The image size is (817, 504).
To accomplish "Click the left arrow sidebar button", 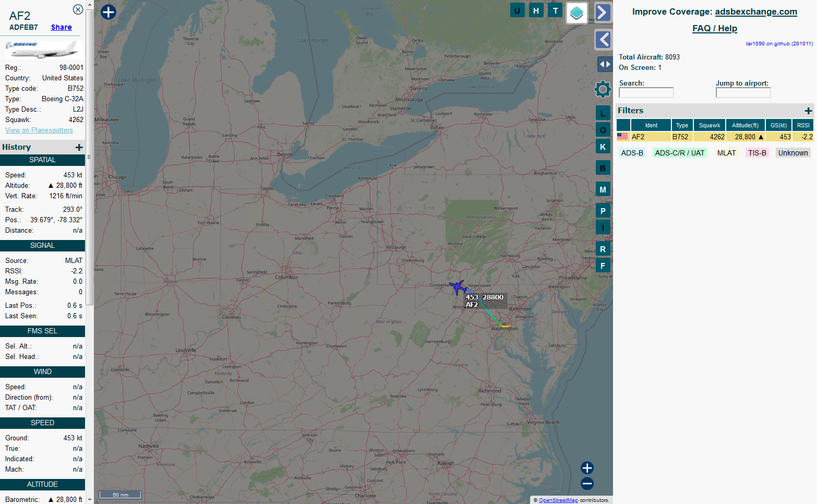I will pyautogui.click(x=603, y=40).
